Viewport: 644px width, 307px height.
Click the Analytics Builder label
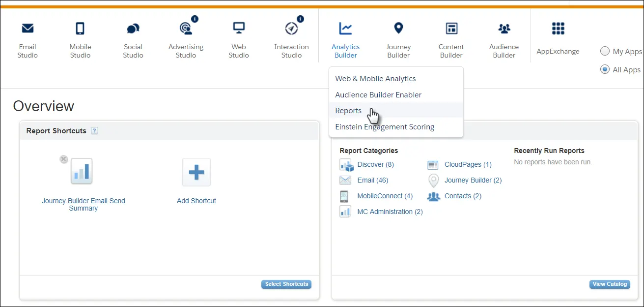(x=346, y=51)
